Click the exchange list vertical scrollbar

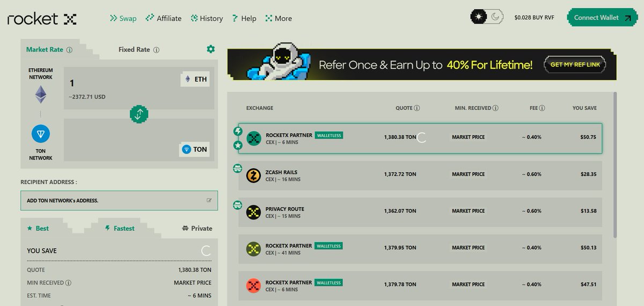(x=615, y=165)
